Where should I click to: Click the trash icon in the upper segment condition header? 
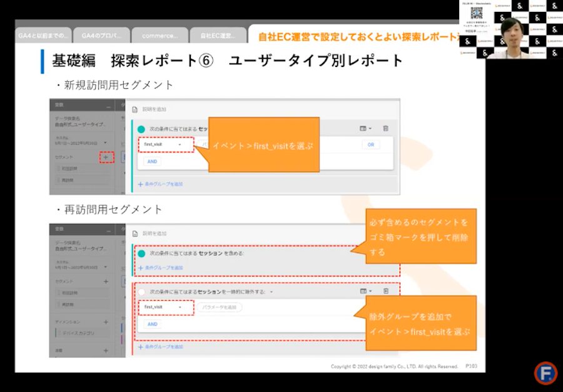pos(385,128)
